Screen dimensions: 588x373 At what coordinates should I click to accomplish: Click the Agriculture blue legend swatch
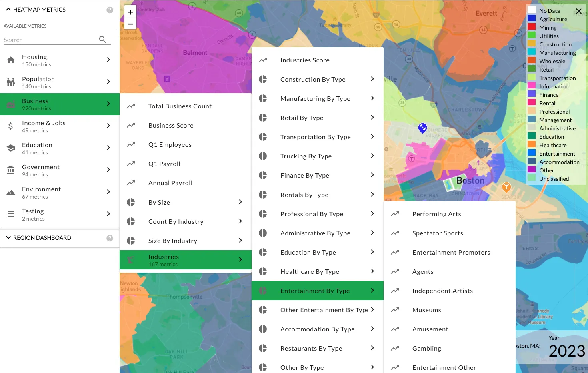click(x=531, y=19)
